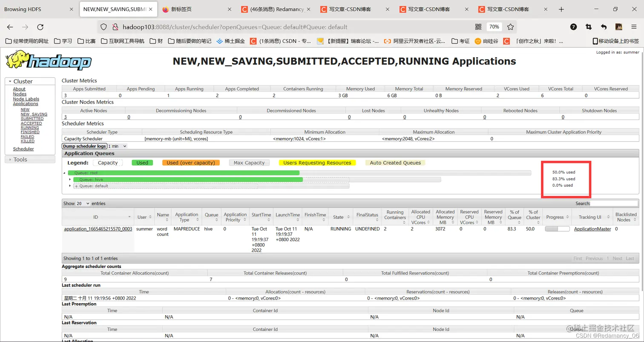The image size is (644, 342).
Task: Click the Dump scheduler logs button
Action: pos(84,146)
